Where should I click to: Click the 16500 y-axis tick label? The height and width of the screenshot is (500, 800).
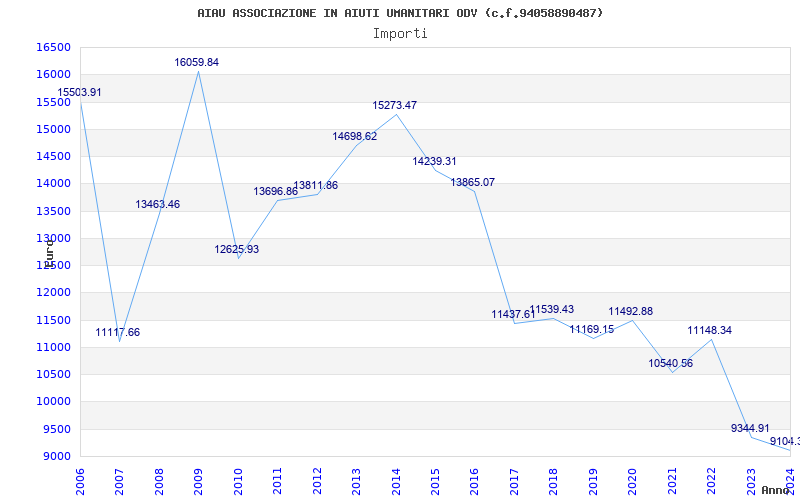point(53,47)
